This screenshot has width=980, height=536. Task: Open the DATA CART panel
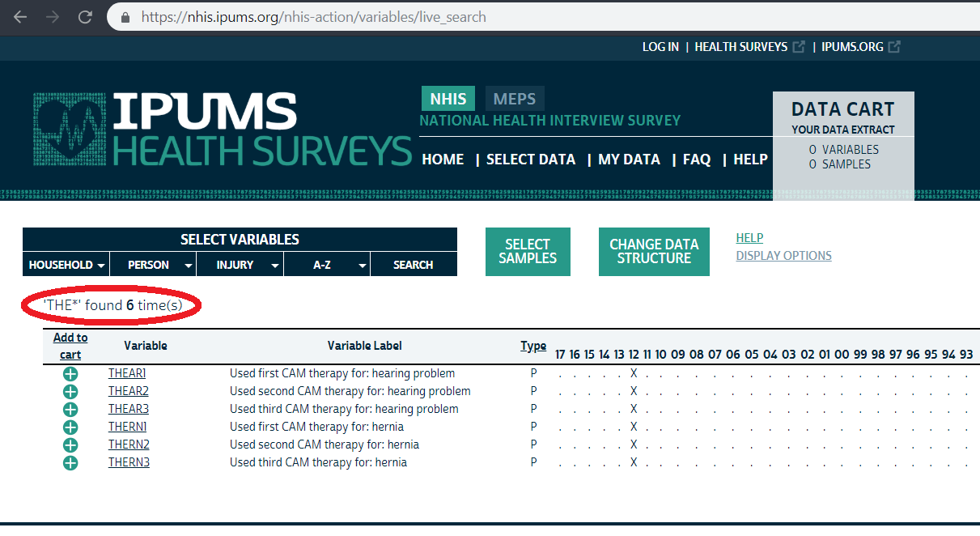[x=843, y=108]
